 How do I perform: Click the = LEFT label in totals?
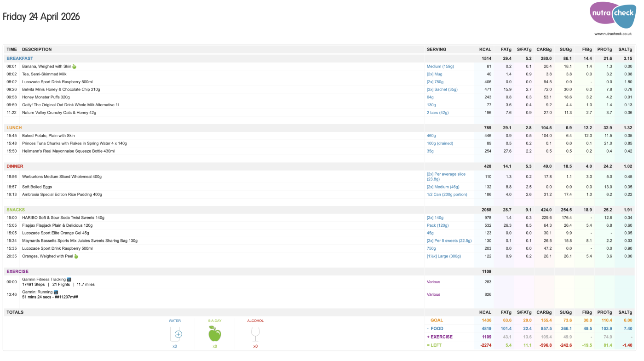(x=435, y=345)
